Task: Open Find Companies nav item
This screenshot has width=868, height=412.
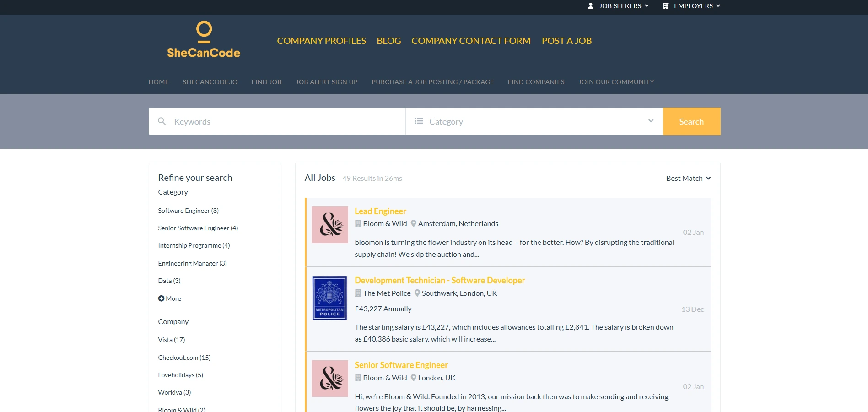Action: coord(536,82)
